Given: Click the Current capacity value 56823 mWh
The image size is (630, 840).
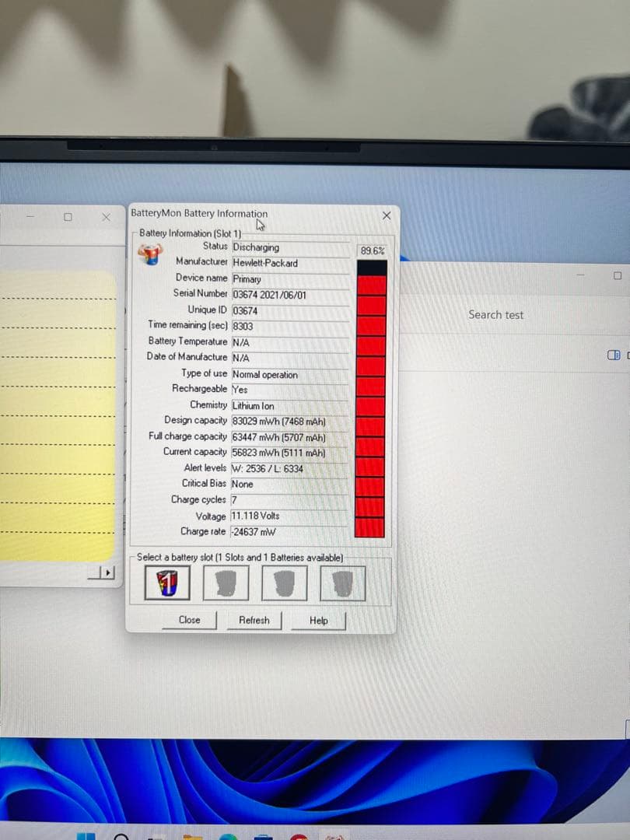Looking at the screenshot, I should 290,453.
